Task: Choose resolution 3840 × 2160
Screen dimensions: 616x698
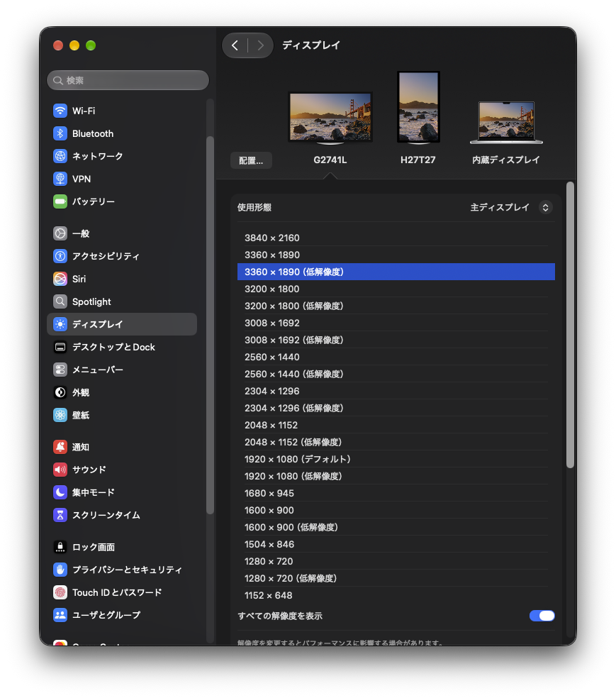Action: point(396,238)
